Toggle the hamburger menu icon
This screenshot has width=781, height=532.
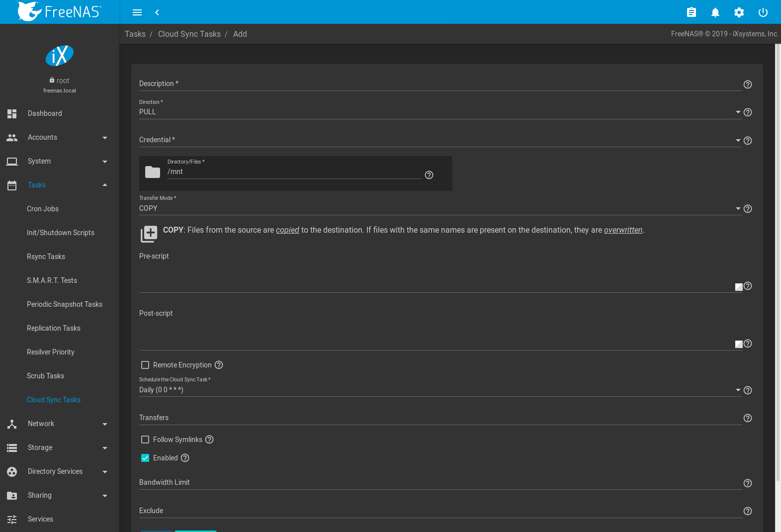(137, 12)
